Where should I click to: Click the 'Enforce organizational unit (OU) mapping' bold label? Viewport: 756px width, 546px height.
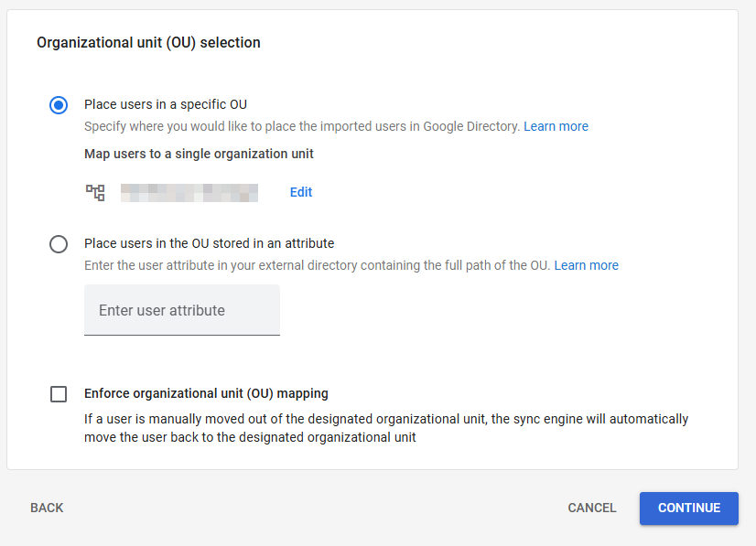pyautogui.click(x=206, y=393)
